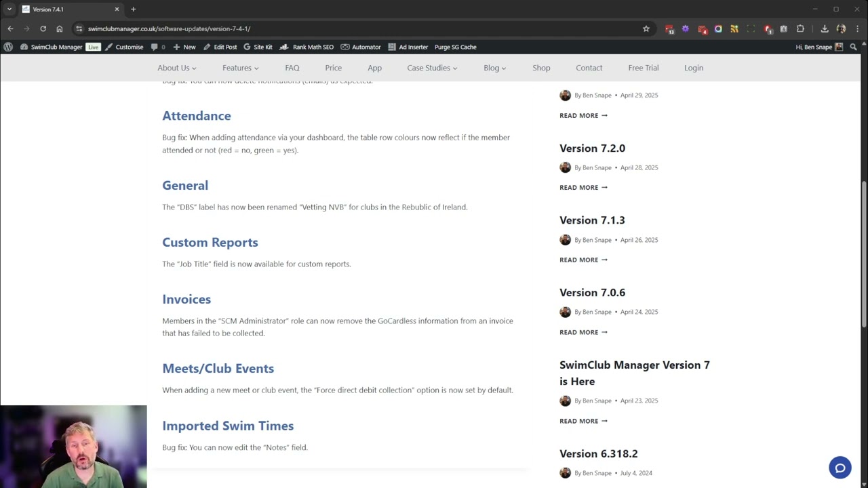This screenshot has width=868, height=488.
Task: Open the Version 7.0.6 post title
Action: (x=592, y=292)
